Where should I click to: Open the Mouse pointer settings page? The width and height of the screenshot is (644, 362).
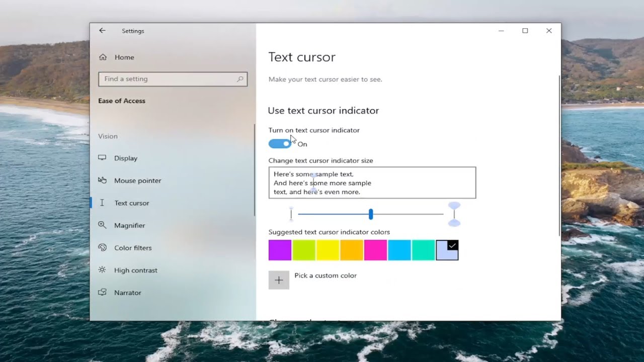click(138, 180)
